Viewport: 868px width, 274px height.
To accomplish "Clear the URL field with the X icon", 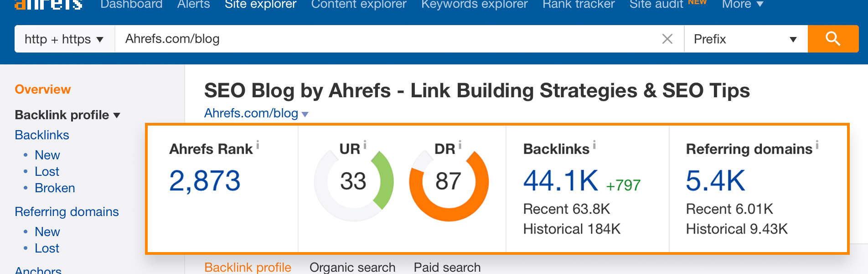I will tap(667, 39).
